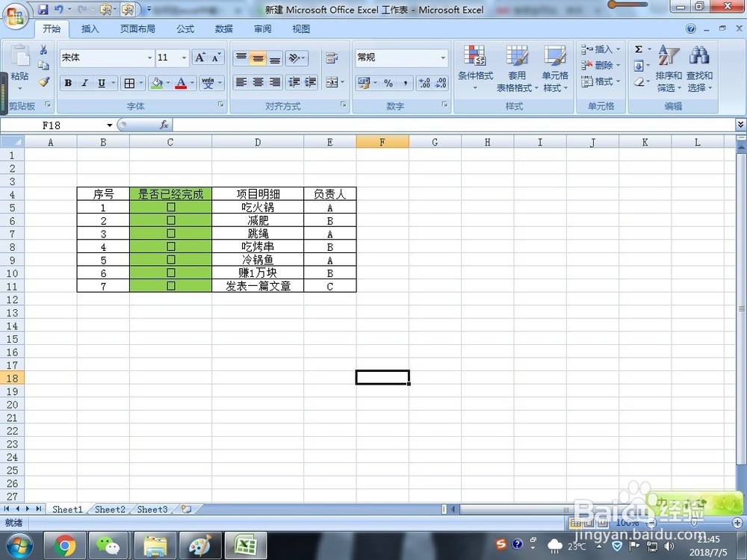Toggle Underline formatting

click(x=102, y=84)
